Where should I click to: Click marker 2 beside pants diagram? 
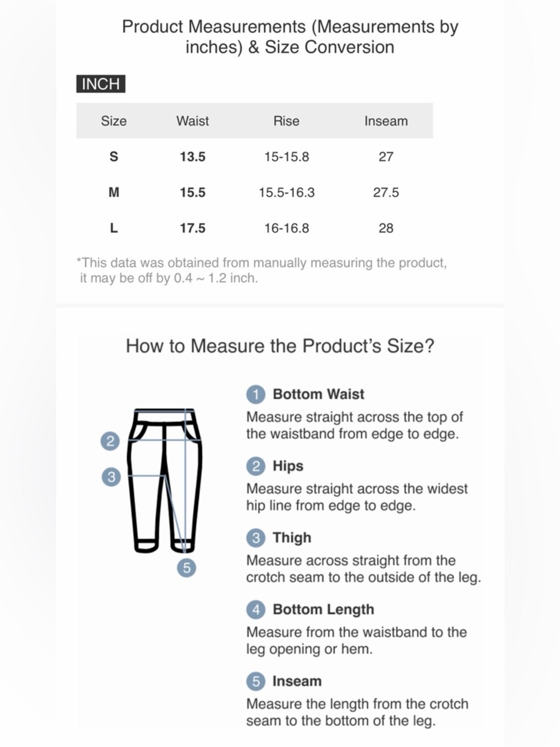[110, 441]
